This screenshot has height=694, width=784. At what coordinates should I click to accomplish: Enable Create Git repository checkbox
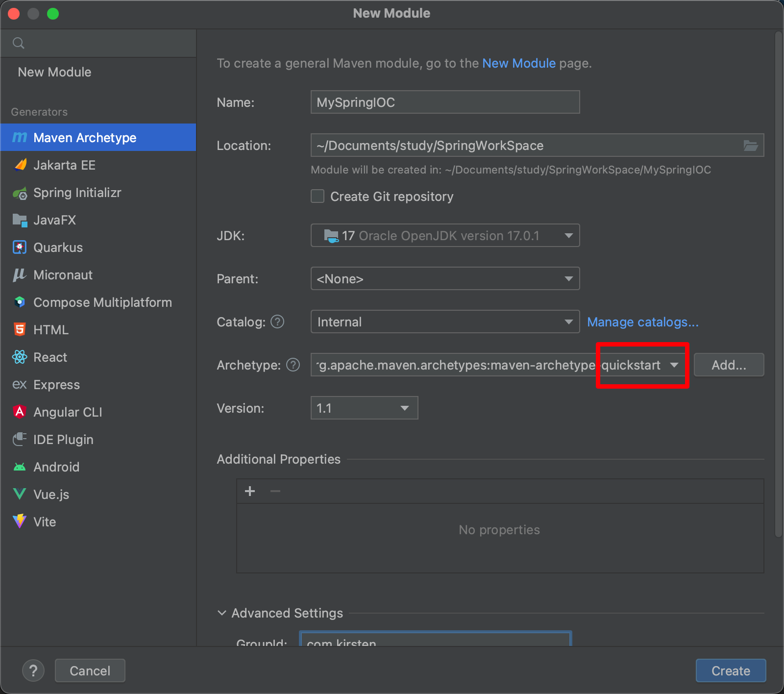click(318, 196)
